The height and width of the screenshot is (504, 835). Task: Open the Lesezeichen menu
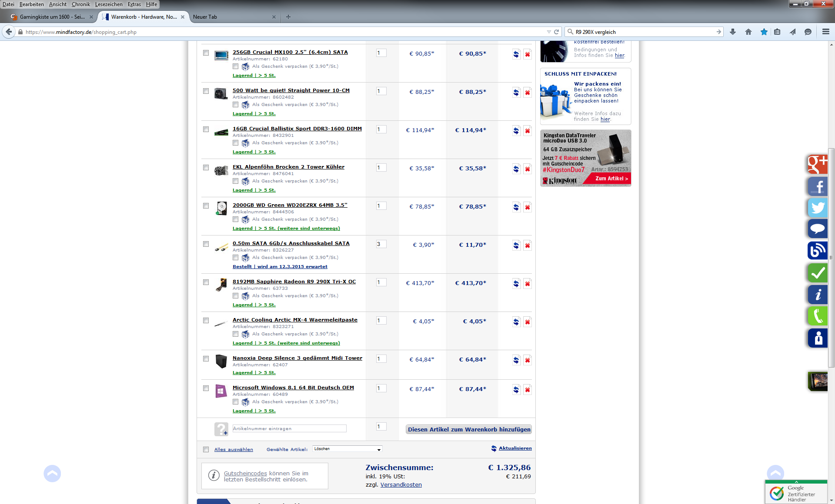[x=109, y=4]
